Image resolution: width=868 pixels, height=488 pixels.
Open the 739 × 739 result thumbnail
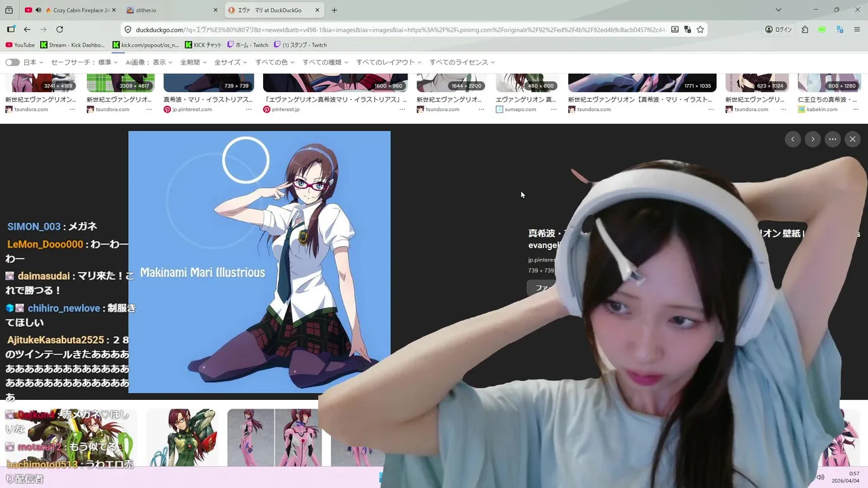click(x=209, y=83)
